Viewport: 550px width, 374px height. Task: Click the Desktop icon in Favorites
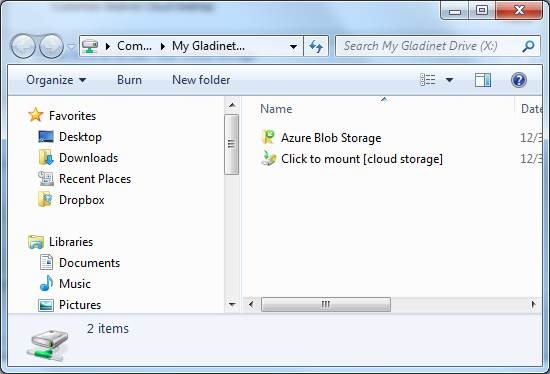point(46,137)
